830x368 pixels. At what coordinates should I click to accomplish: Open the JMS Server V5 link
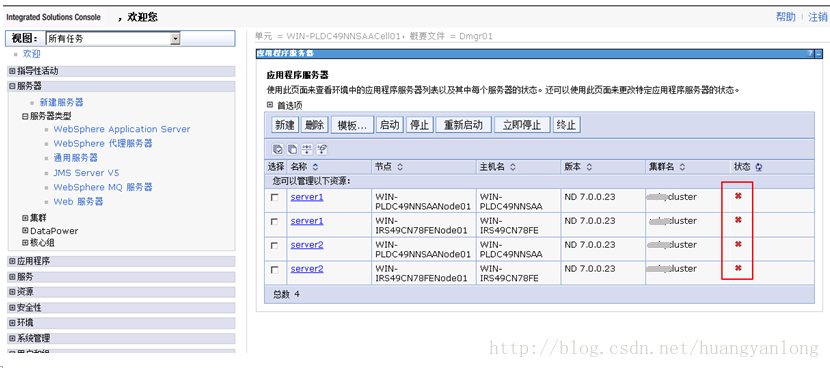point(86,173)
